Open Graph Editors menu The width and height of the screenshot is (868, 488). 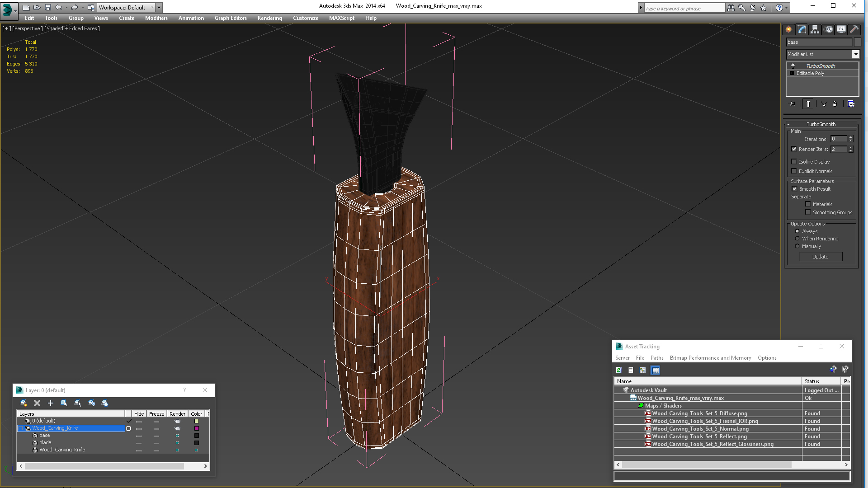[x=231, y=18]
